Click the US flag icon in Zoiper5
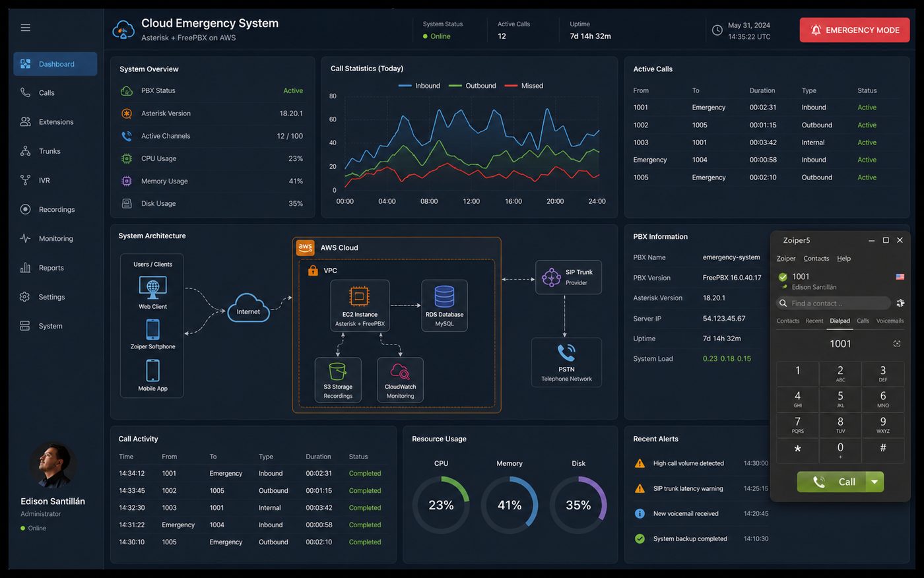 (900, 277)
